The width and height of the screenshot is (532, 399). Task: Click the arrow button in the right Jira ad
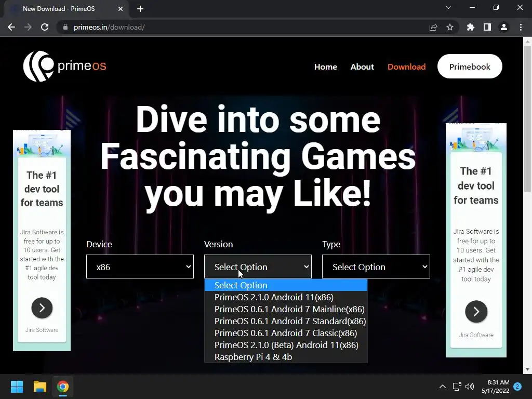[x=476, y=312]
